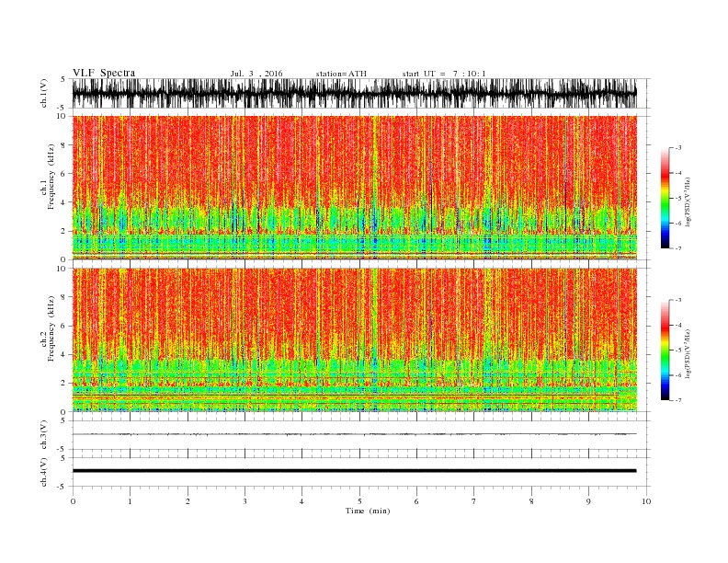Click the "2" tick label on the Time axis
Viewport: 728px width, 563px height.
click(188, 501)
